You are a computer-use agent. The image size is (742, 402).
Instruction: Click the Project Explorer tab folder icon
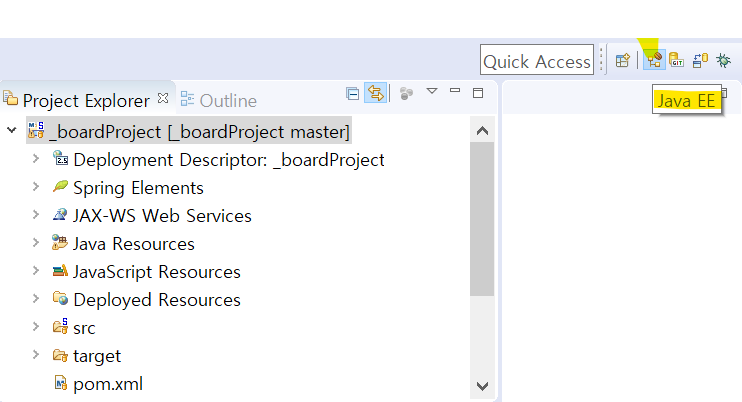tap(10, 98)
